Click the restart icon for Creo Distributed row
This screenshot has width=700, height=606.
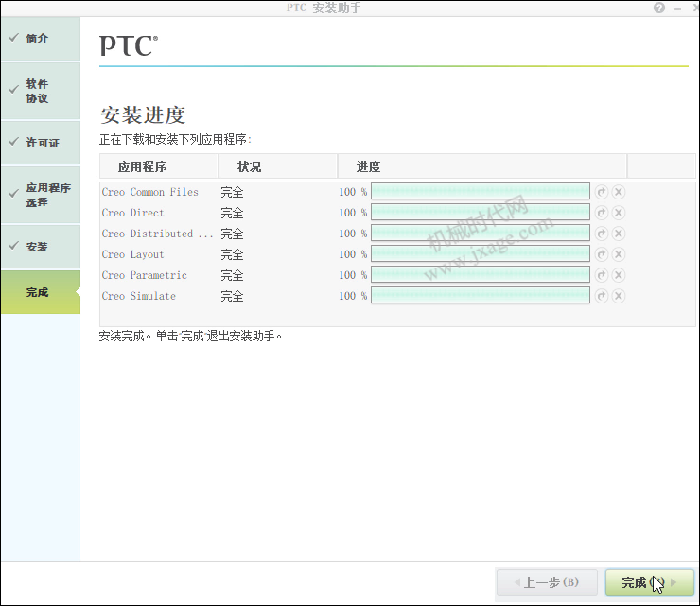(x=602, y=234)
